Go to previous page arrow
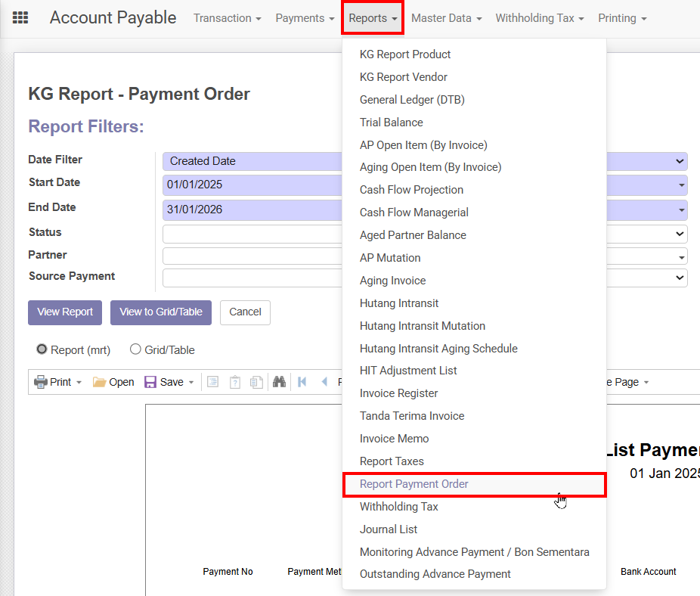The image size is (700, 596). (325, 382)
